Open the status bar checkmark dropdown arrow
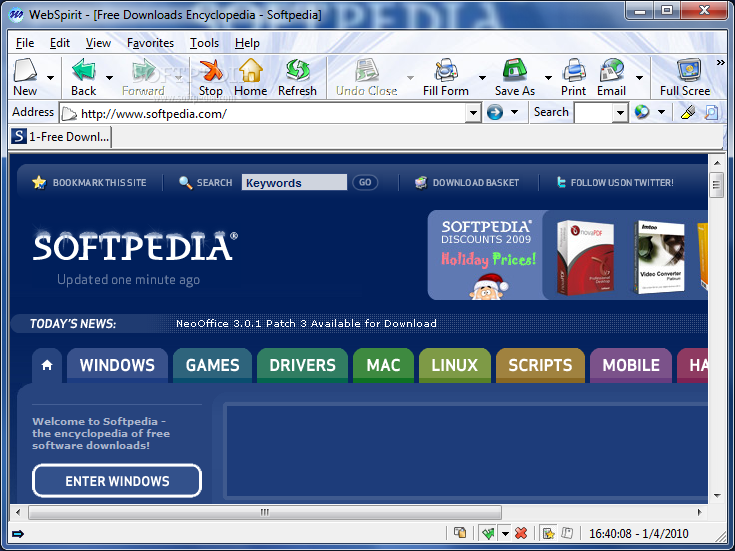 point(505,534)
